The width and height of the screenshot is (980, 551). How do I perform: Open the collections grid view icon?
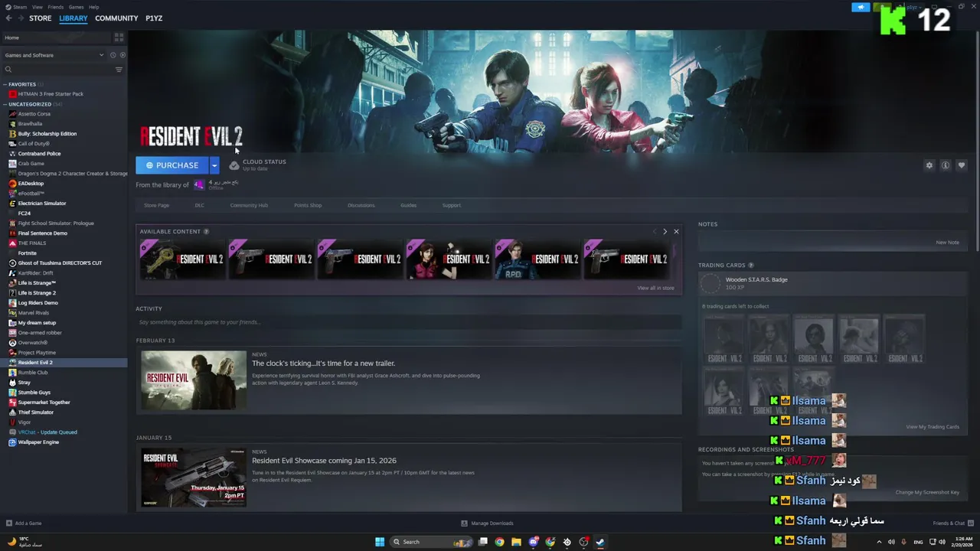[119, 37]
